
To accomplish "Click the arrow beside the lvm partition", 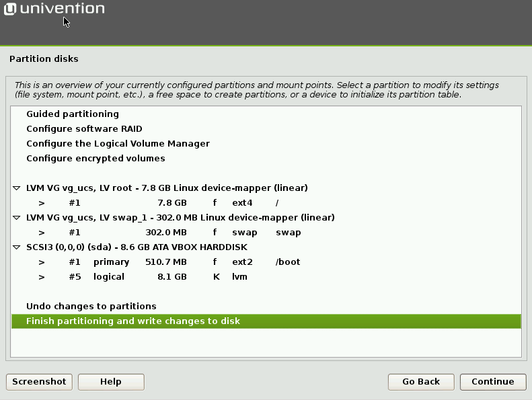I will (42, 277).
